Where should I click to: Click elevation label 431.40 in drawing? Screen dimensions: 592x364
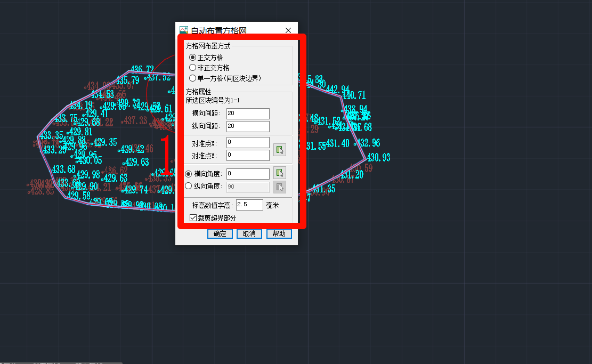(338, 143)
